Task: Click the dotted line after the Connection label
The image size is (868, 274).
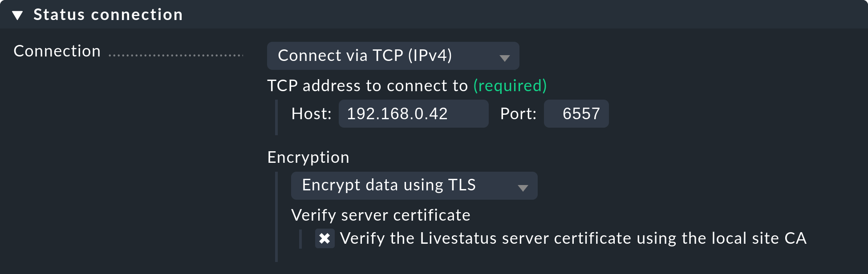Action: coord(176,55)
